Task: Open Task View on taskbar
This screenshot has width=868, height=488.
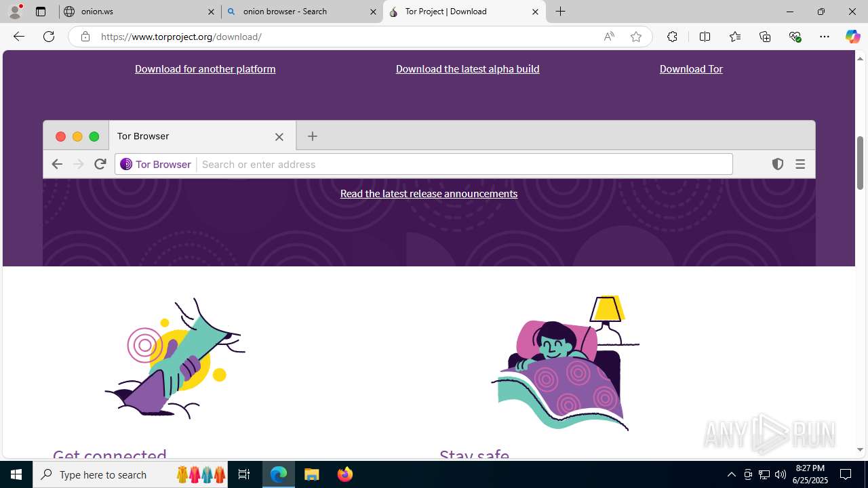Action: coord(244,474)
